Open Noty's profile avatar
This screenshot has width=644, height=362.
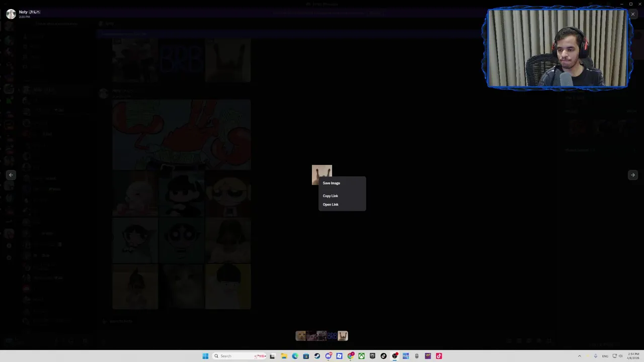tap(11, 14)
